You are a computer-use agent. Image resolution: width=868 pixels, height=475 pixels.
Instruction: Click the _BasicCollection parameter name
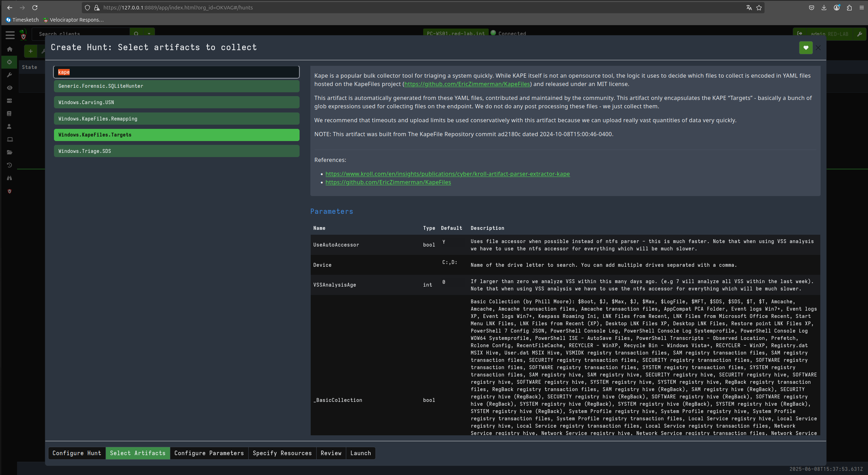click(x=338, y=400)
